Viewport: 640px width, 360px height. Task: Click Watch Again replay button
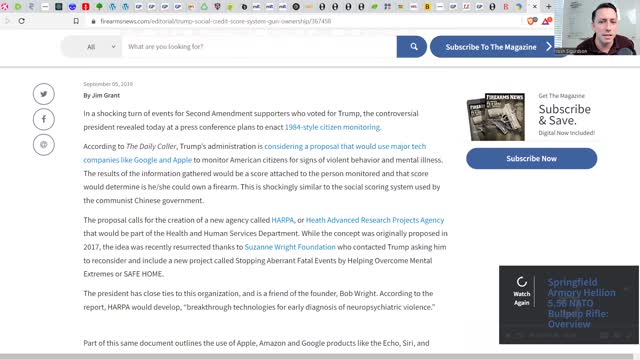click(522, 291)
